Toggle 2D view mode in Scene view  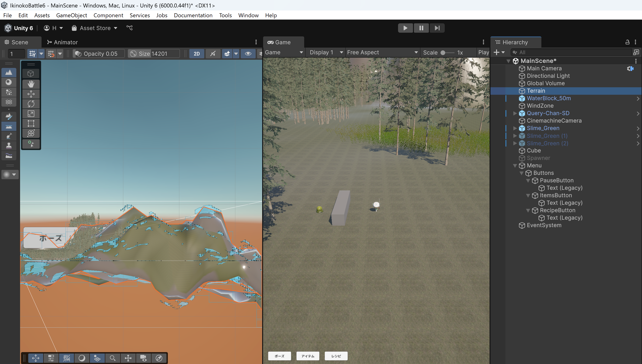point(197,53)
